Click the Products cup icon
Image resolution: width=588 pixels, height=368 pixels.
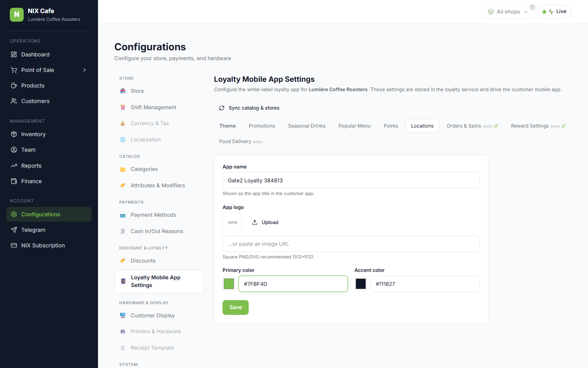[x=14, y=85]
